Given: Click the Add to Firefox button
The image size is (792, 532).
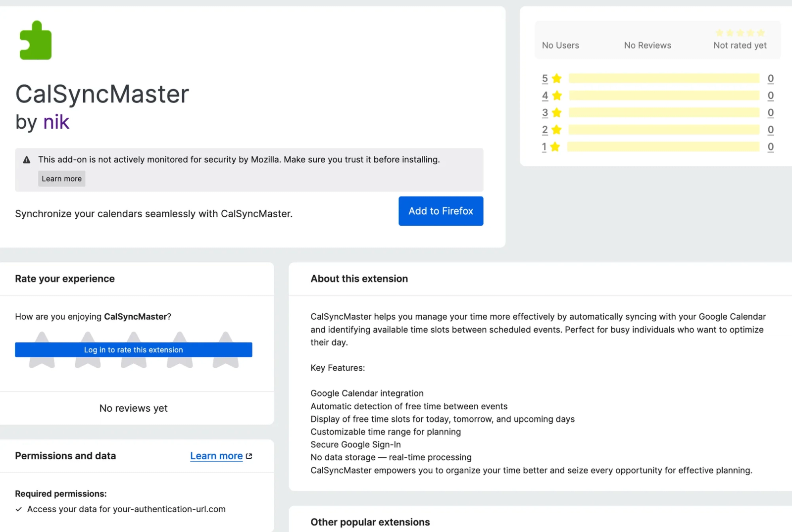Looking at the screenshot, I should (441, 211).
